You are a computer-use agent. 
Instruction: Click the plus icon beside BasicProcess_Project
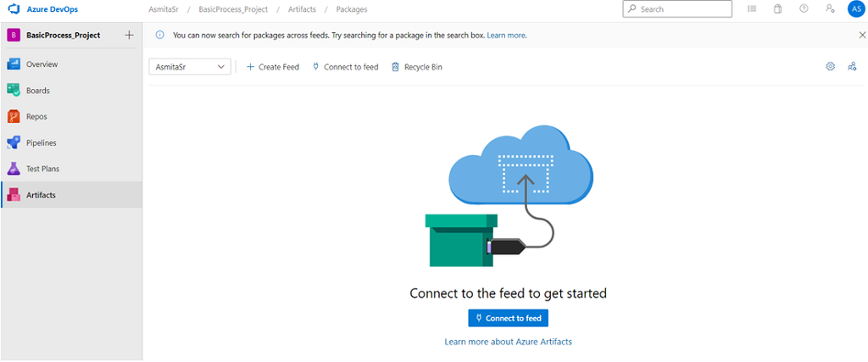click(x=129, y=35)
